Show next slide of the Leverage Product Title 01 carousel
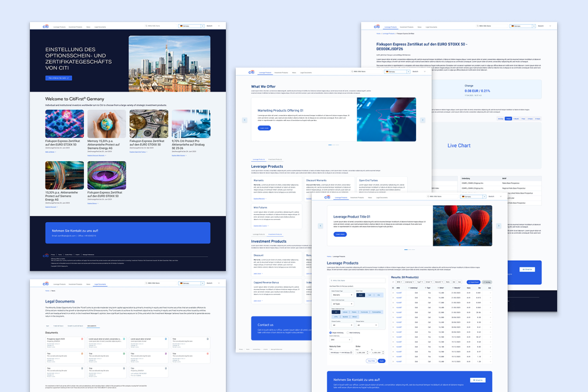The width and height of the screenshot is (588, 392). tap(499, 226)
